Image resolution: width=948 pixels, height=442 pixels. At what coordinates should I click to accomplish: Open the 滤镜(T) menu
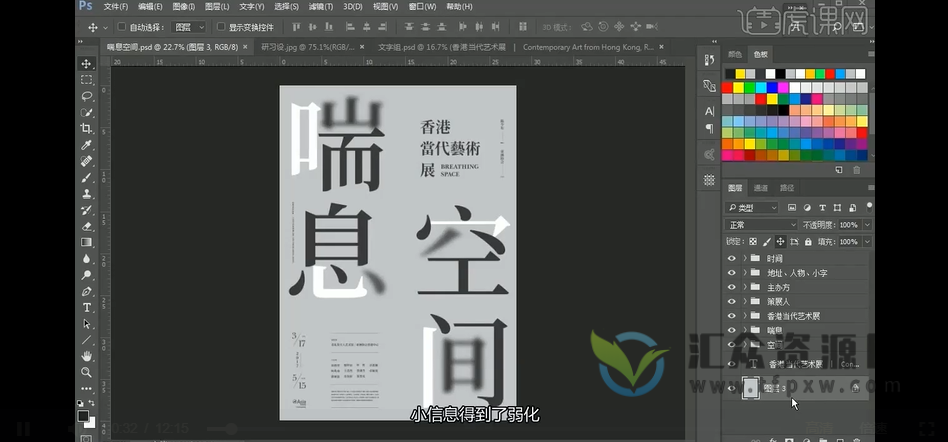pos(321,7)
